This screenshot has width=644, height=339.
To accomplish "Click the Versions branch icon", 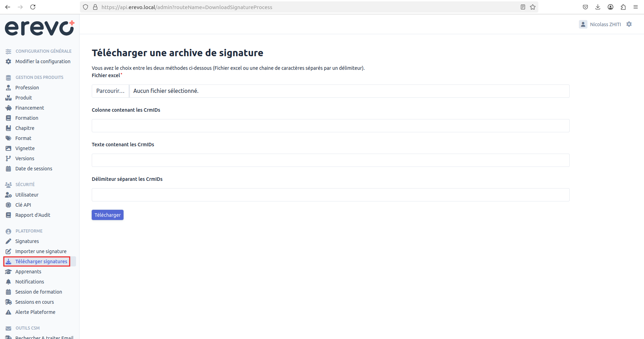I will pos(8,159).
